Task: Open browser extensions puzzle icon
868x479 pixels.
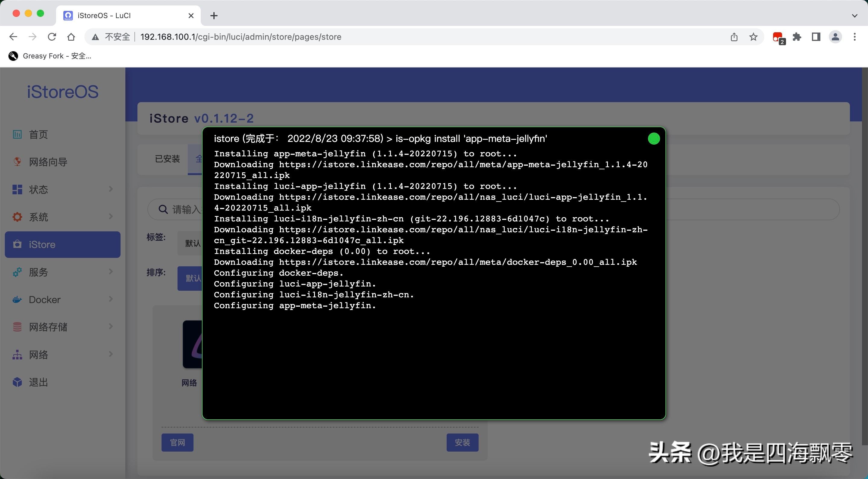Action: 797,37
